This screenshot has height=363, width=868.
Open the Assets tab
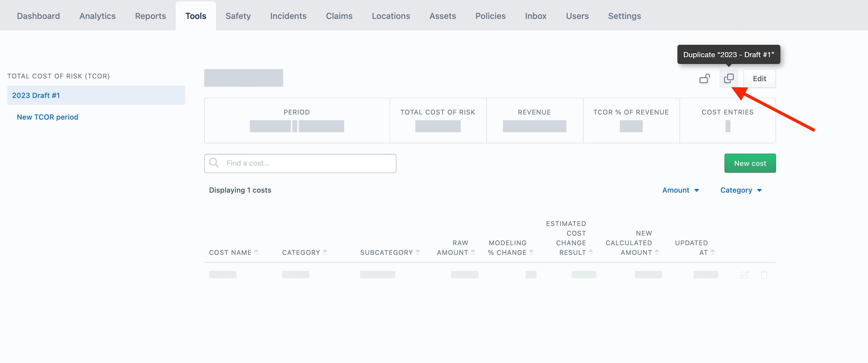(x=442, y=16)
